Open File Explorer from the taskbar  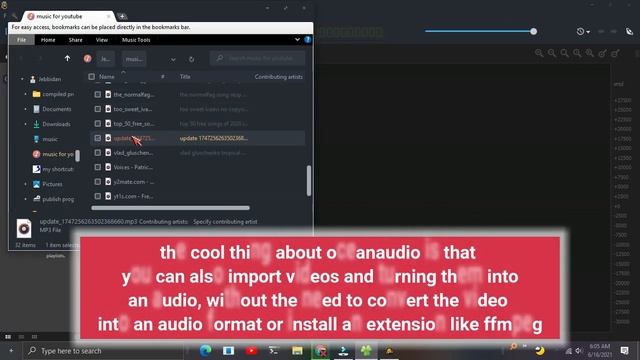(297, 351)
